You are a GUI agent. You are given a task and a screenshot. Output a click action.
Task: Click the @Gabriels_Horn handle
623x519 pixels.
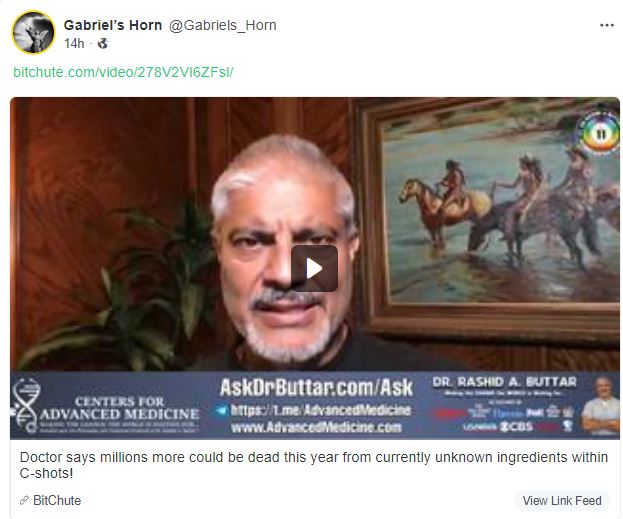coord(222,25)
